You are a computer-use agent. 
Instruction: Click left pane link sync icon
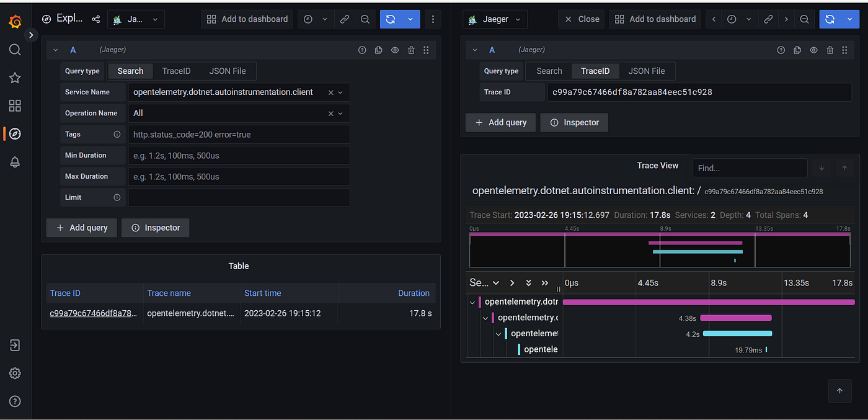(x=345, y=19)
